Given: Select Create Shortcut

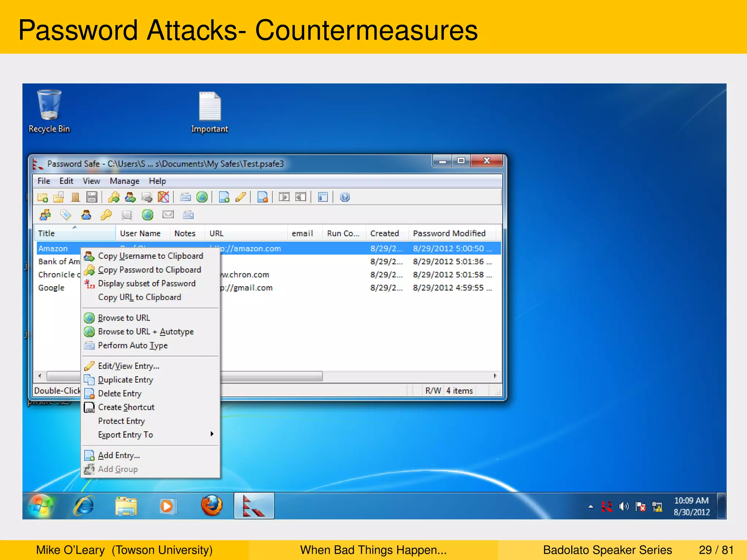Looking at the screenshot, I should [x=150, y=407].
